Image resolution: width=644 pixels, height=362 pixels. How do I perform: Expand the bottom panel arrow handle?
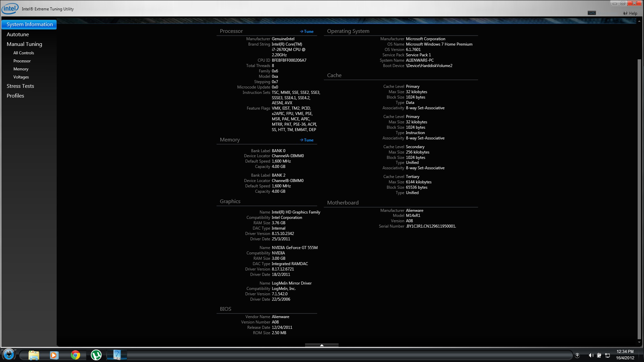[321, 345]
